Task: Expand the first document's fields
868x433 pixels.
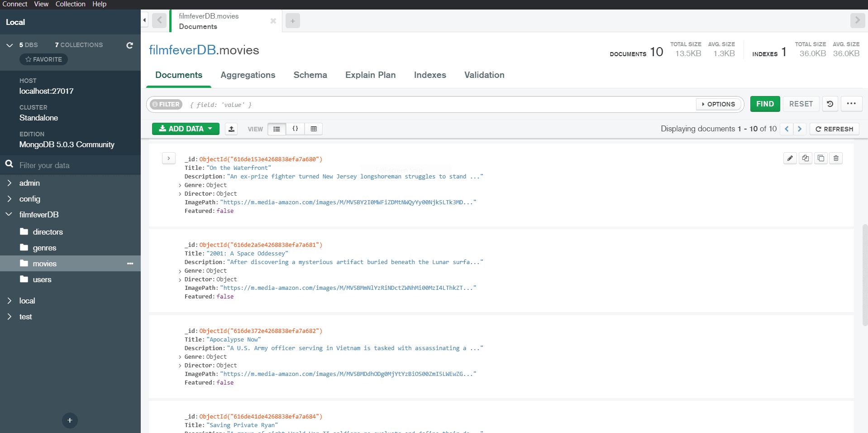Action: point(168,159)
